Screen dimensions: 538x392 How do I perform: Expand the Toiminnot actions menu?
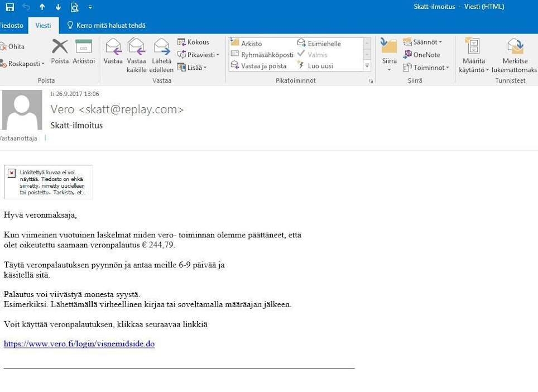pyautogui.click(x=426, y=68)
